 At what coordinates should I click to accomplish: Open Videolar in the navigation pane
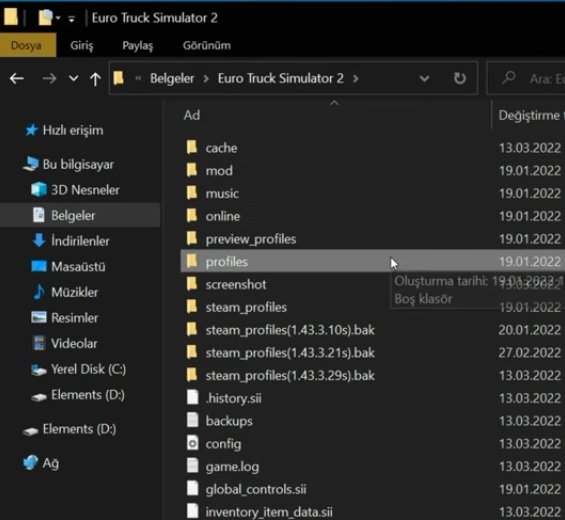pos(74,343)
